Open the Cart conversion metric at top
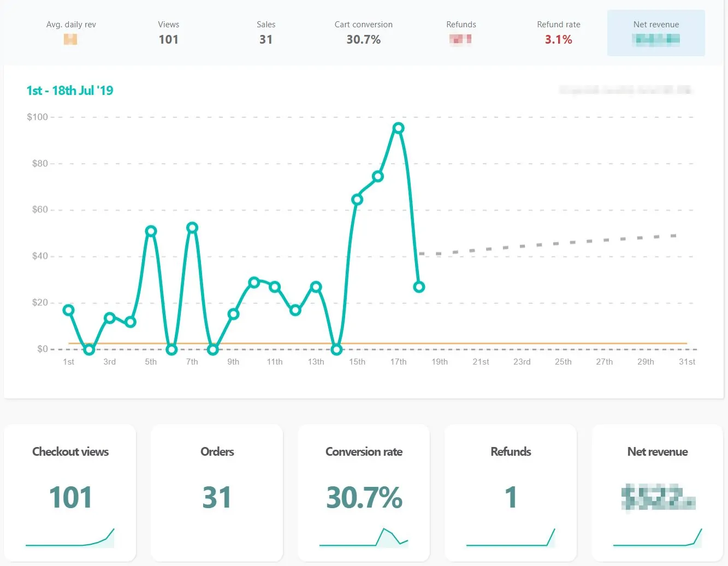The width and height of the screenshot is (728, 566). pyautogui.click(x=363, y=32)
